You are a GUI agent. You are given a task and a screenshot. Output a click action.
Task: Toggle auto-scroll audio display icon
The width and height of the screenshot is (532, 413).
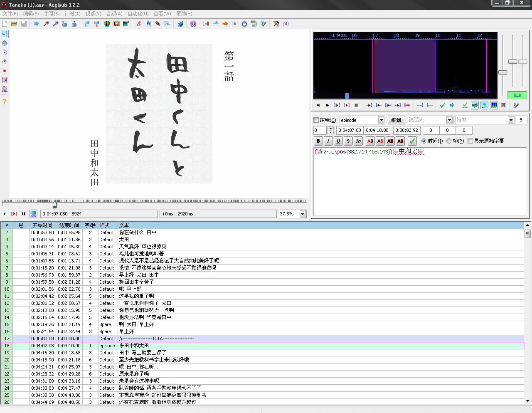[x=484, y=105]
